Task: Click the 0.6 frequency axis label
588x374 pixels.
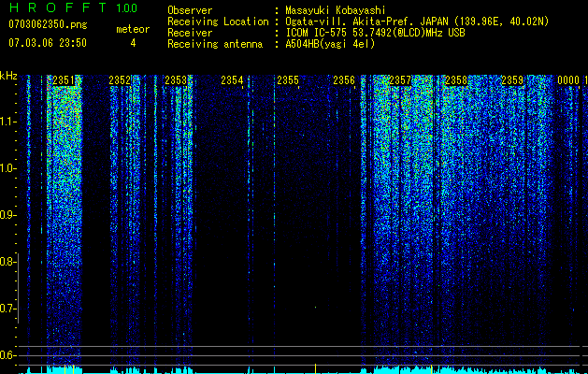Action: click(7, 355)
